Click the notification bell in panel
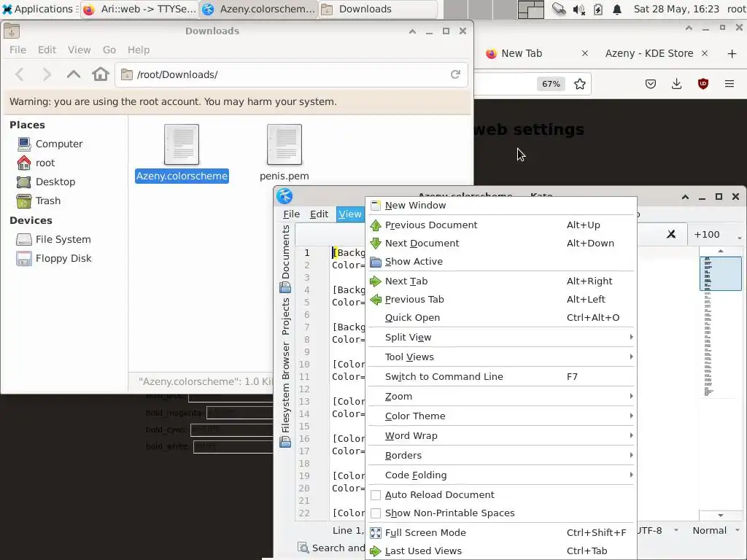This screenshot has width=747, height=560. tap(617, 9)
